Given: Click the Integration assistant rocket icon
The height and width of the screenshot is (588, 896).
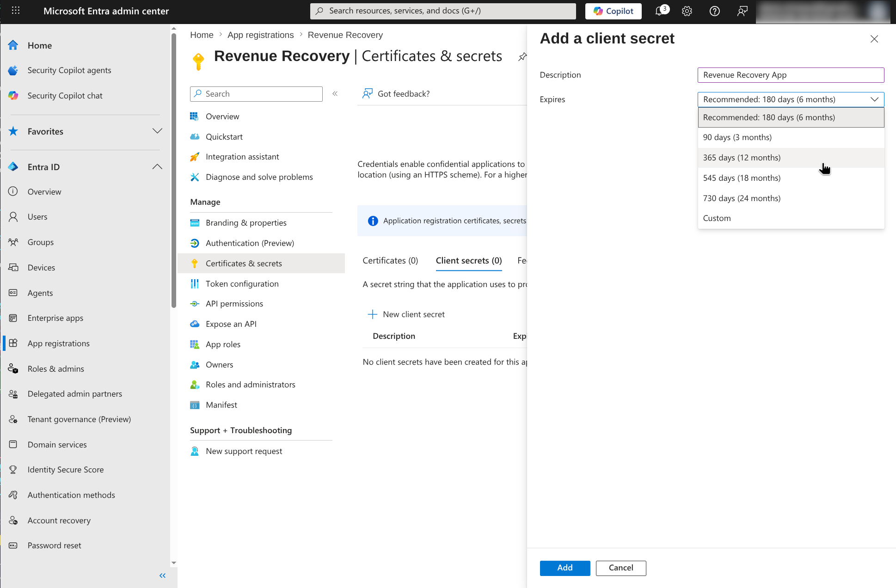Looking at the screenshot, I should click(x=195, y=157).
